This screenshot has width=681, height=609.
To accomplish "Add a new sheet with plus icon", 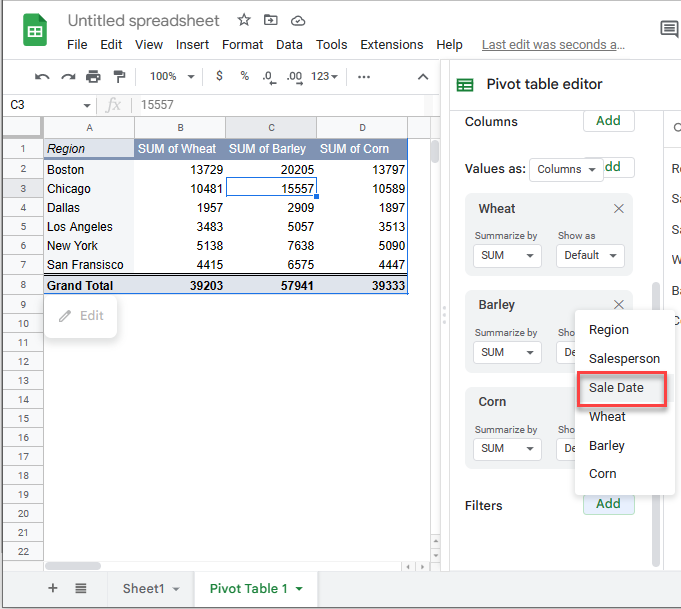I will point(53,588).
